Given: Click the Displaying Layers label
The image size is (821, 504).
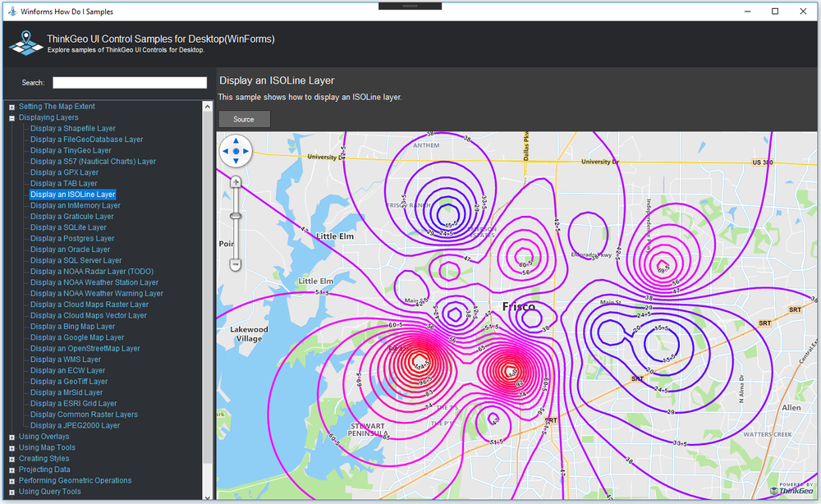Looking at the screenshot, I should [x=48, y=117].
